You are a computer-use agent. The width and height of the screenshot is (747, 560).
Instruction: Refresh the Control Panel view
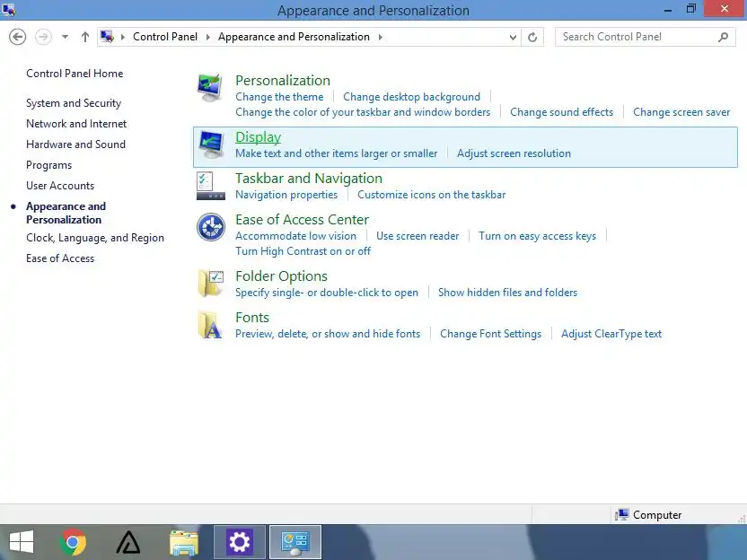(532, 37)
